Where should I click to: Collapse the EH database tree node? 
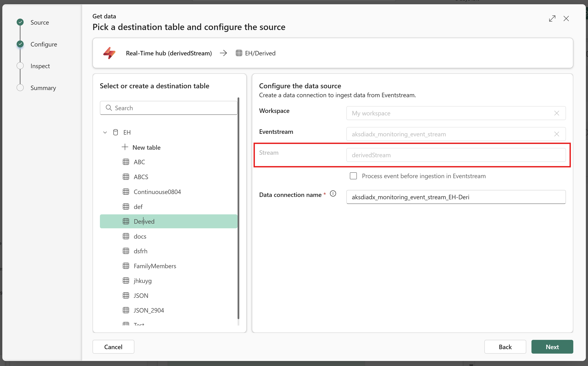[105, 132]
